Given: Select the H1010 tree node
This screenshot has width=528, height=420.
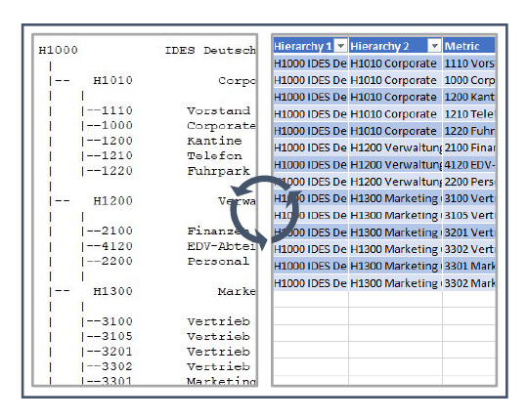Looking at the screenshot, I should click(112, 80).
